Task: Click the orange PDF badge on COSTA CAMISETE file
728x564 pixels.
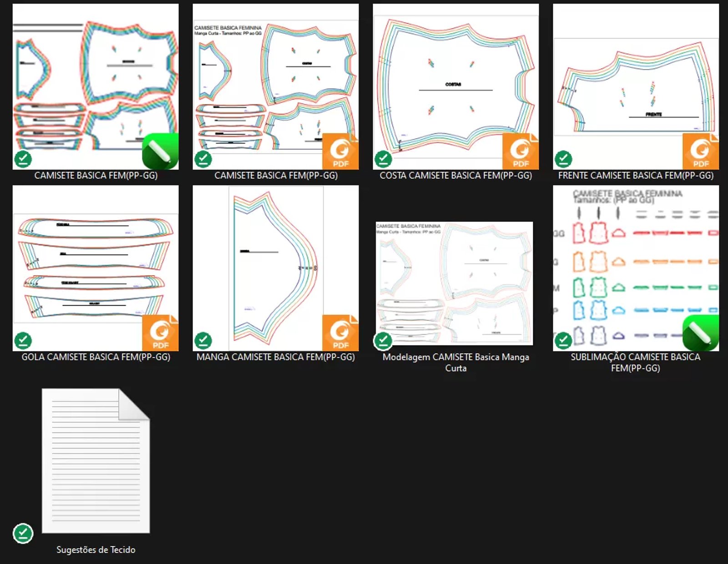Action: point(520,151)
